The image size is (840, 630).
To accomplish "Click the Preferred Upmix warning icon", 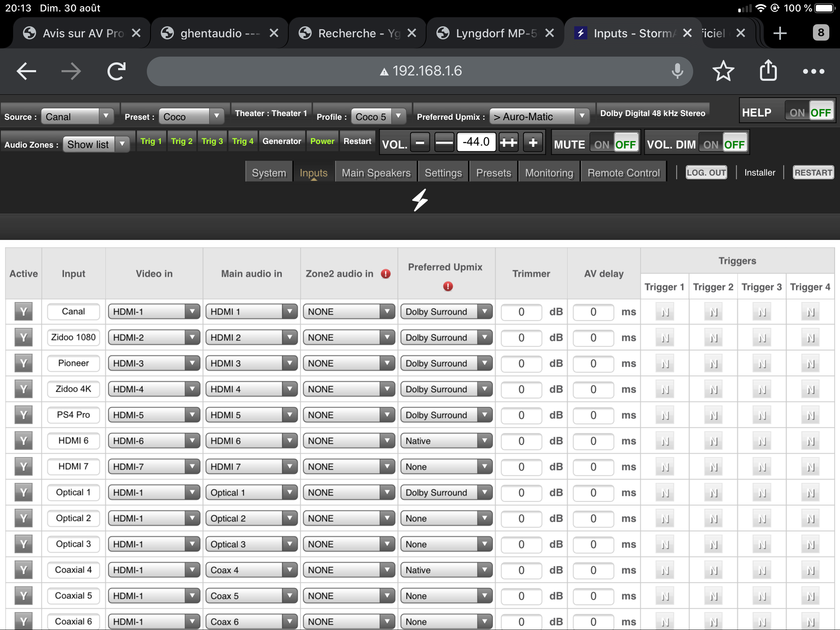I will coord(448,286).
